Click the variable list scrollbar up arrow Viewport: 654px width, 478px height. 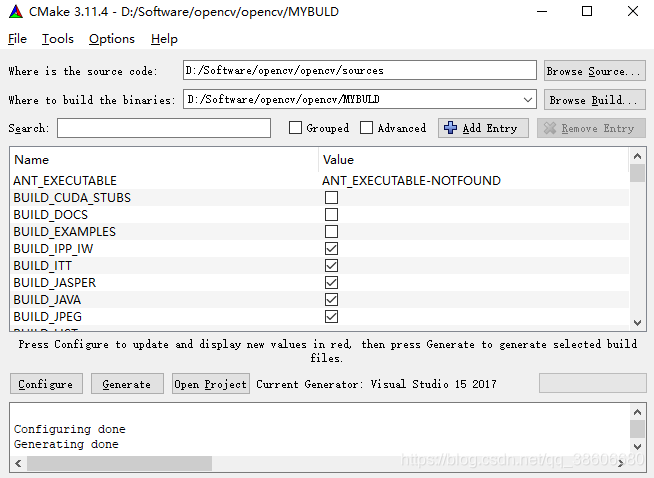click(637, 156)
